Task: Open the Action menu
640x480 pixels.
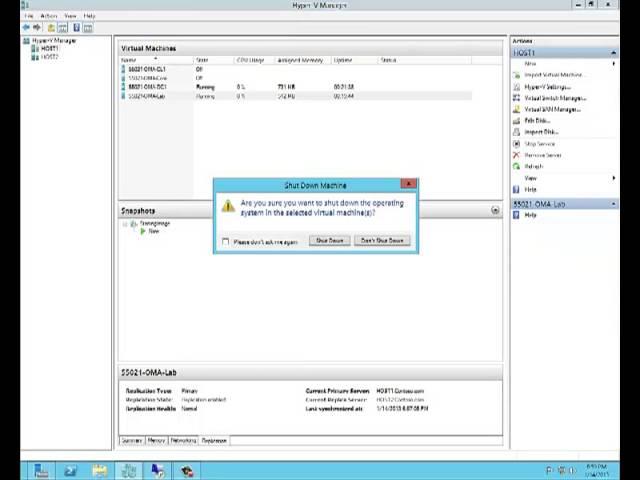Action: click(x=49, y=16)
